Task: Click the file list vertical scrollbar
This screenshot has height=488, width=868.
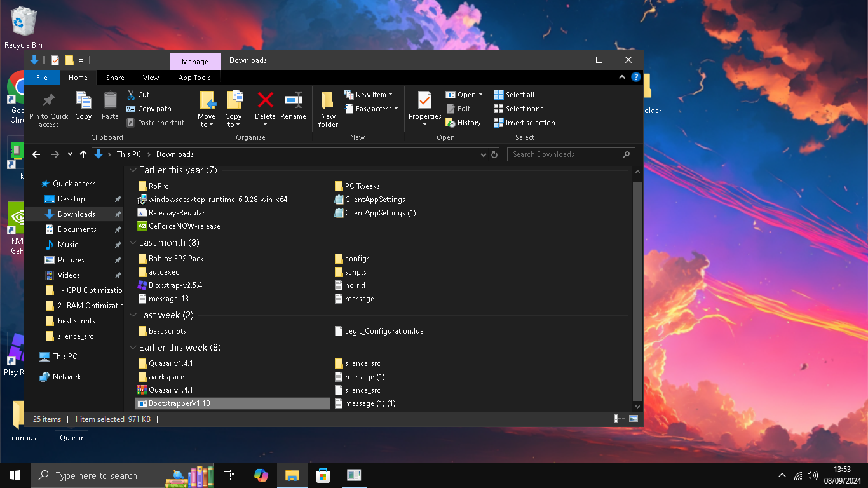Action: 637,286
